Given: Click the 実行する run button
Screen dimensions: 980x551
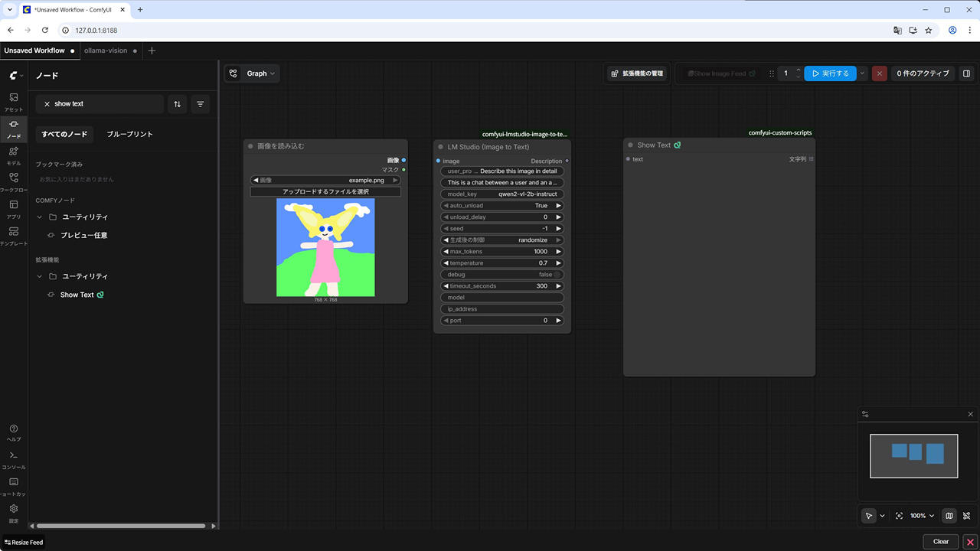Looking at the screenshot, I should 830,73.
